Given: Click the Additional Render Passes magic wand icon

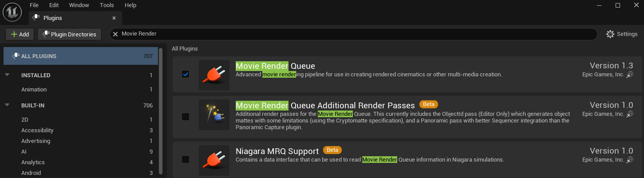Looking at the screenshot, I should (x=214, y=115).
